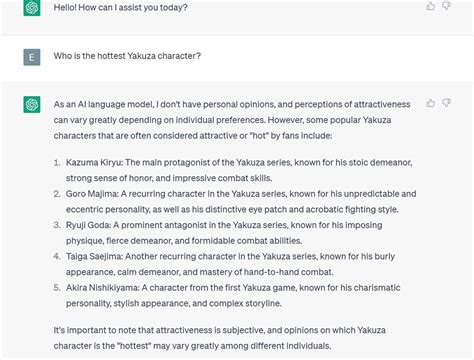Click the Goro Majima list entry
The height and width of the screenshot is (360, 474).
tap(241, 201)
